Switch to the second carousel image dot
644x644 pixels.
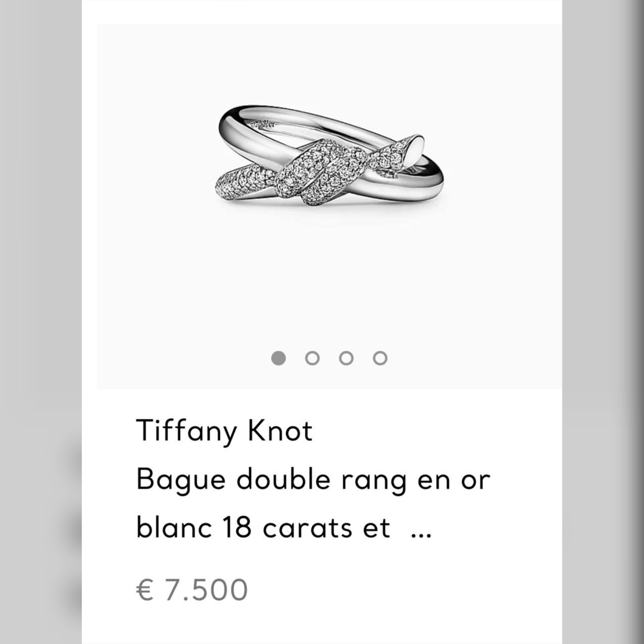click(312, 358)
